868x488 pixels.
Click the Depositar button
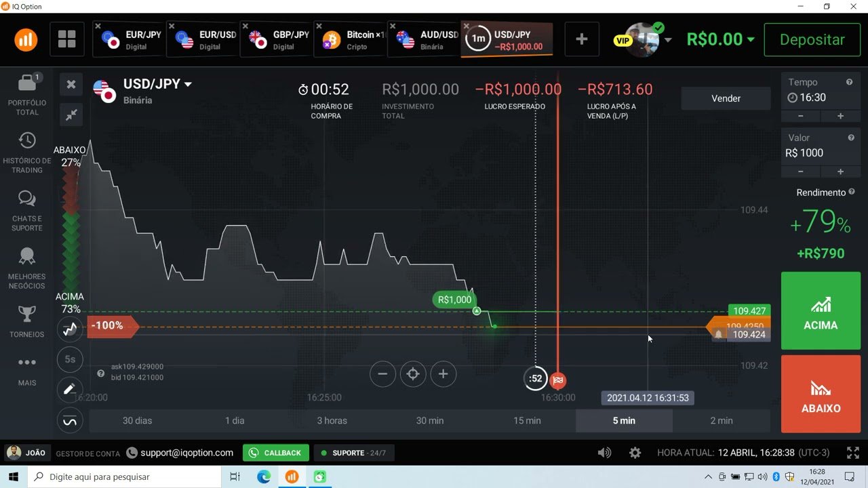(812, 39)
